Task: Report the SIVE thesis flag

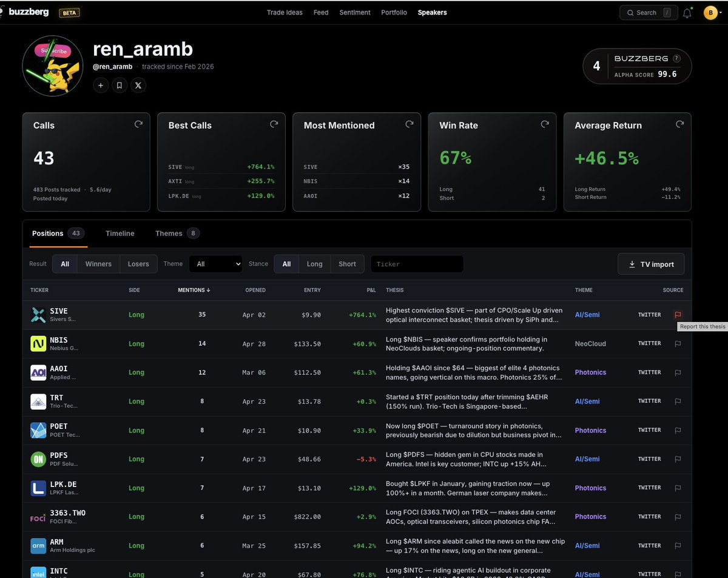Action: pyautogui.click(x=678, y=315)
